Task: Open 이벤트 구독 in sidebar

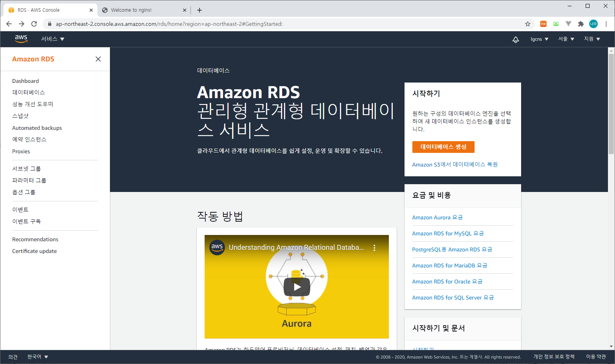Action: pyautogui.click(x=27, y=221)
